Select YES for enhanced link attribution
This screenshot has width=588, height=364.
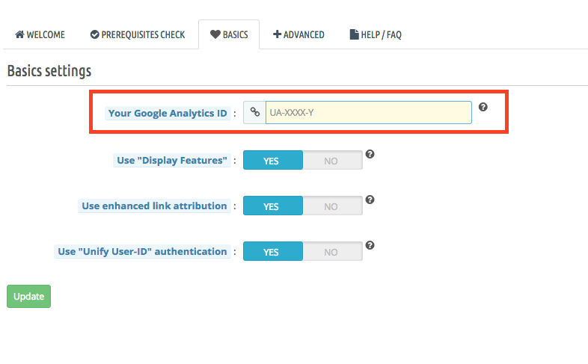click(272, 206)
